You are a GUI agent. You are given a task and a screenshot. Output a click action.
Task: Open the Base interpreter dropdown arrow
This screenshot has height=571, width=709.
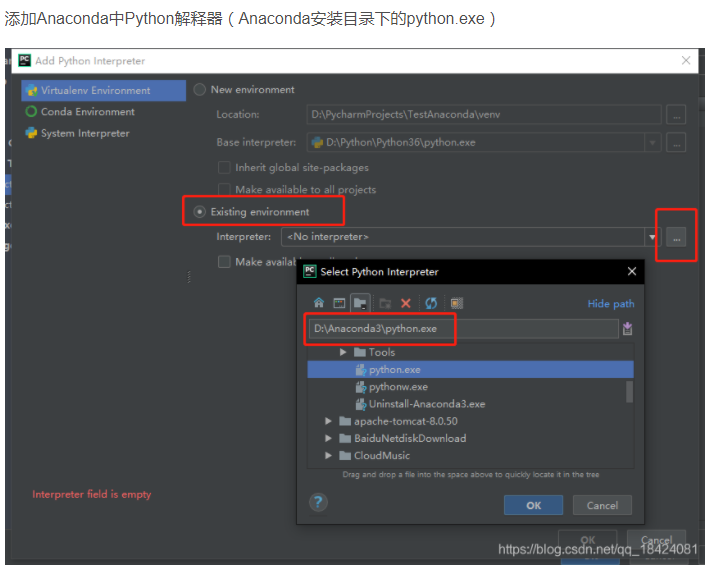(652, 142)
